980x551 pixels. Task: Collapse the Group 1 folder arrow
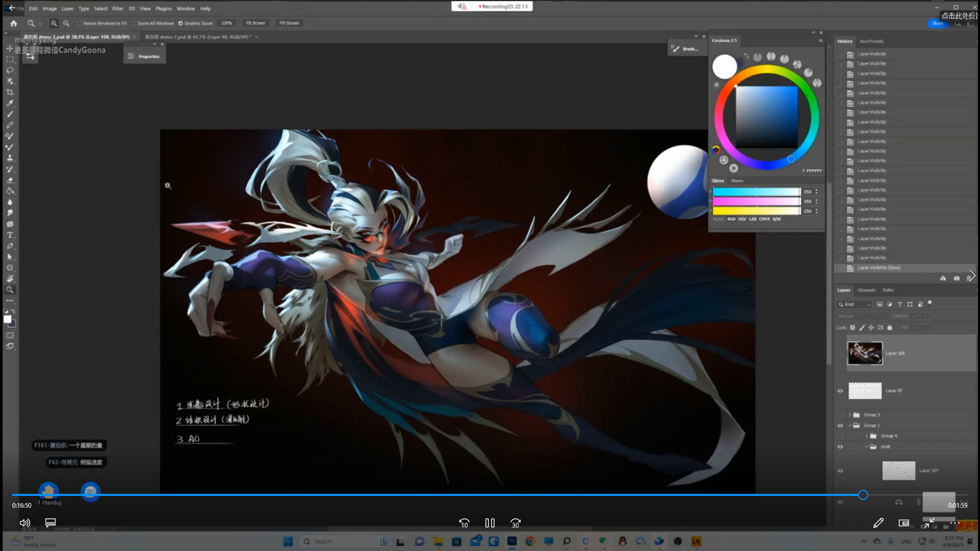coord(850,425)
